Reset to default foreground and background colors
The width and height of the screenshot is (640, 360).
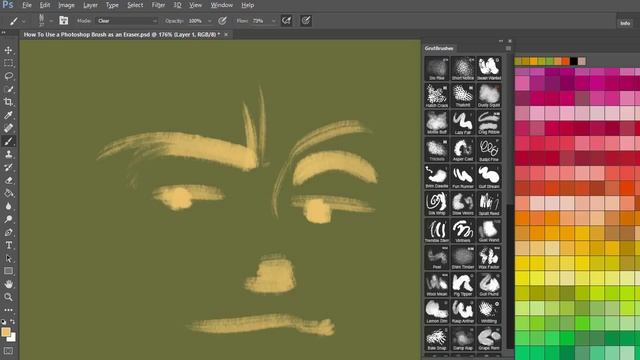4,322
